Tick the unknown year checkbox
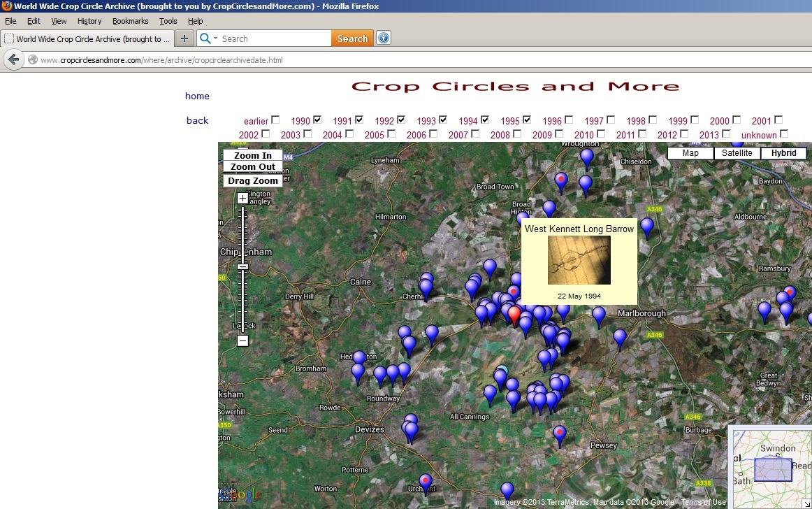This screenshot has width=812, height=509. coord(784,134)
